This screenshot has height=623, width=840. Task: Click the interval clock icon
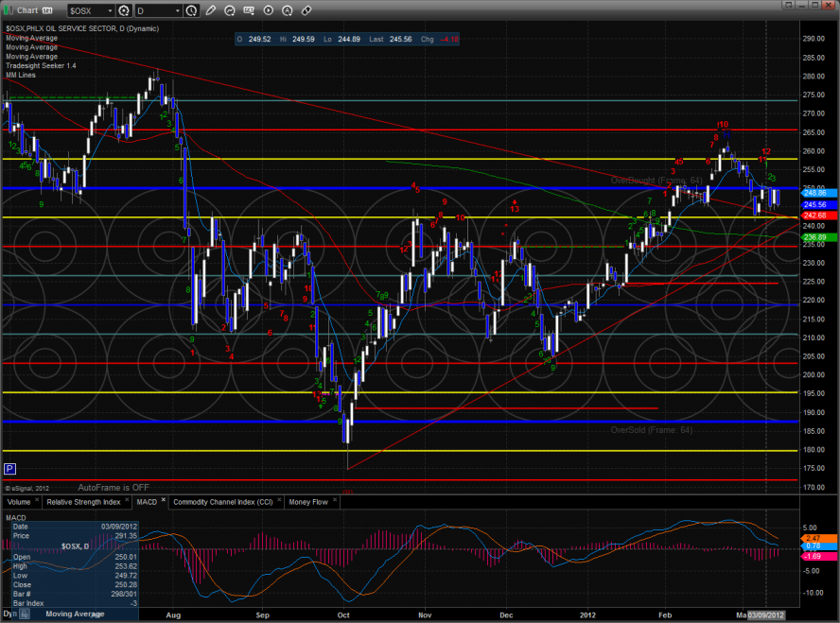192,10
